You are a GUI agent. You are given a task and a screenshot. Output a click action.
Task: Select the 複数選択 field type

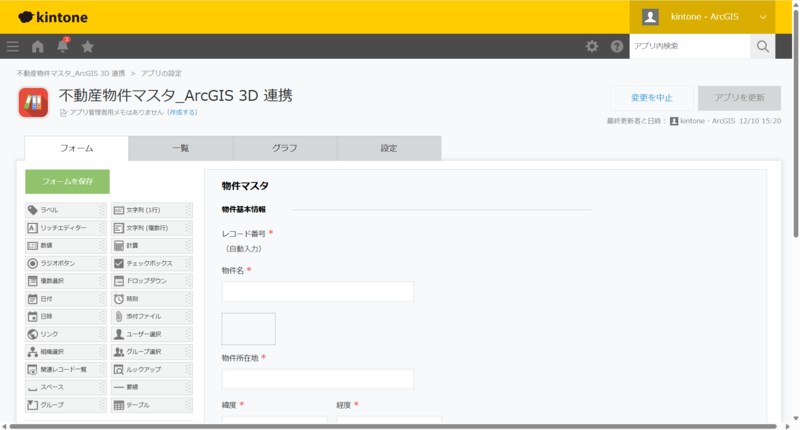[66, 281]
